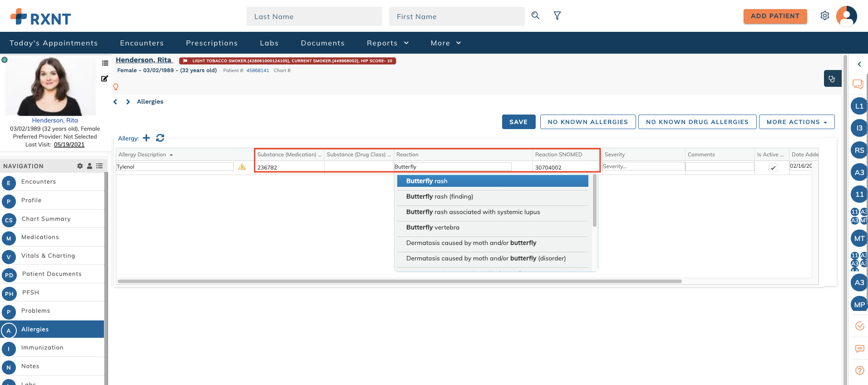
Task: Add a new allergy with plus icon
Action: click(146, 138)
